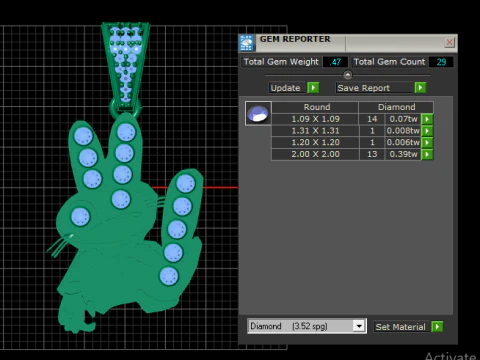Click the Update label button
Viewport: 480px width, 360px height.
[287, 88]
